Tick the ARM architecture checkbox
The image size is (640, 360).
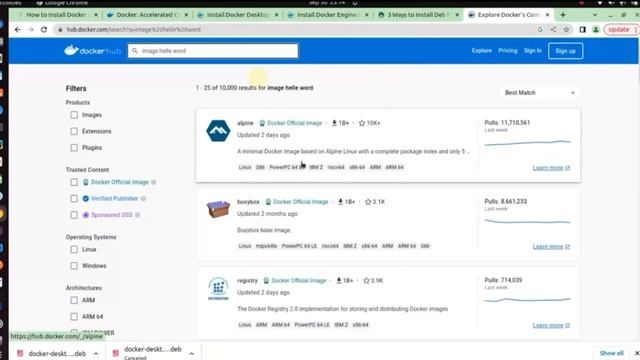click(x=74, y=300)
